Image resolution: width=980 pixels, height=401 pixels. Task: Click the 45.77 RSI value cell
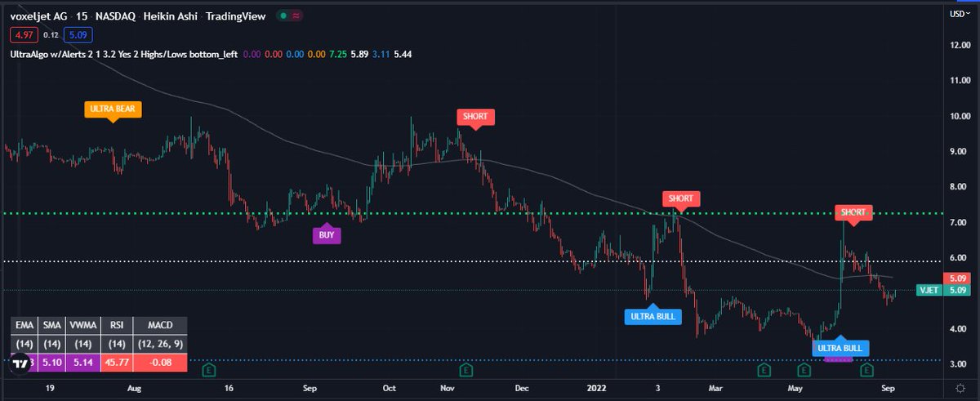118,363
